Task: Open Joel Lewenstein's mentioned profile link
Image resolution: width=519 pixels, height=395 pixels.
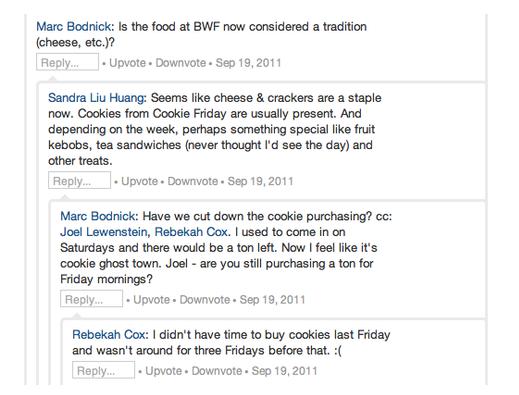Action: (x=104, y=232)
